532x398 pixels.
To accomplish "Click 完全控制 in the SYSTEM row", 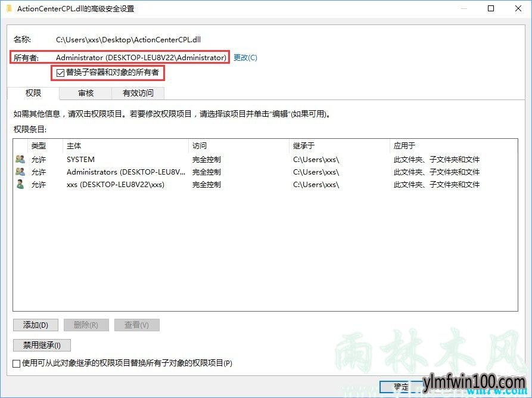I will click(x=206, y=159).
